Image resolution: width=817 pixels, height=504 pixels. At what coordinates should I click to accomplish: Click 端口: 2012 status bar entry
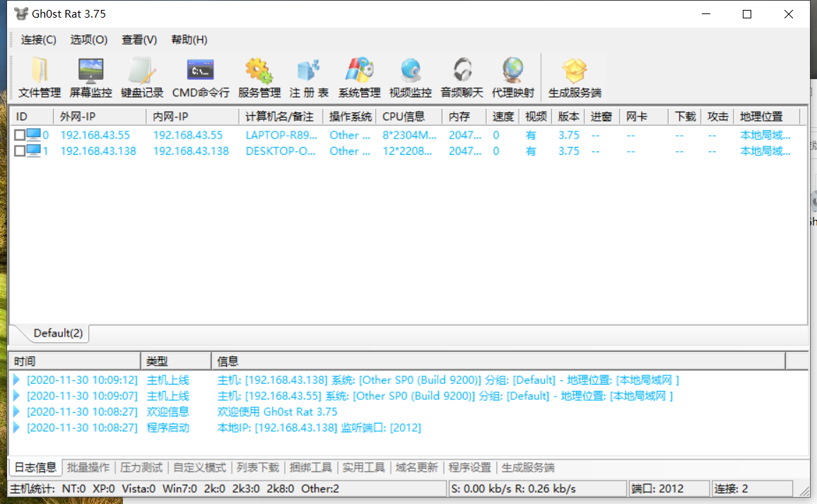click(x=669, y=489)
